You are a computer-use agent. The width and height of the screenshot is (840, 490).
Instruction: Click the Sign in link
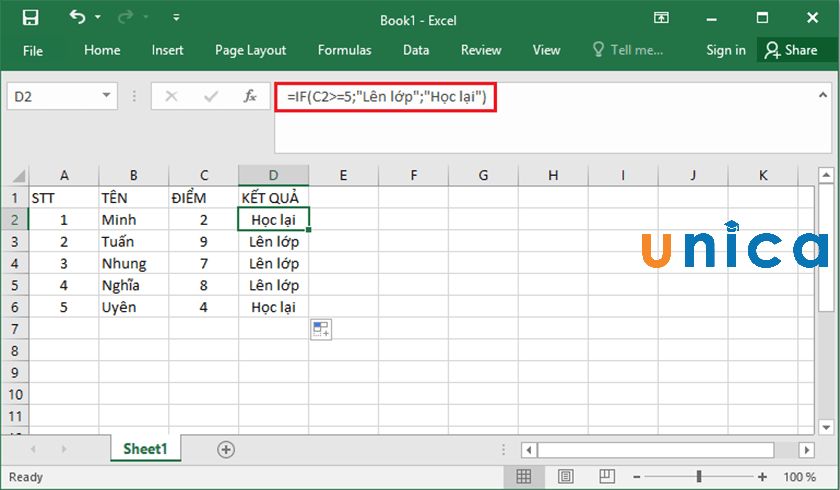click(725, 50)
